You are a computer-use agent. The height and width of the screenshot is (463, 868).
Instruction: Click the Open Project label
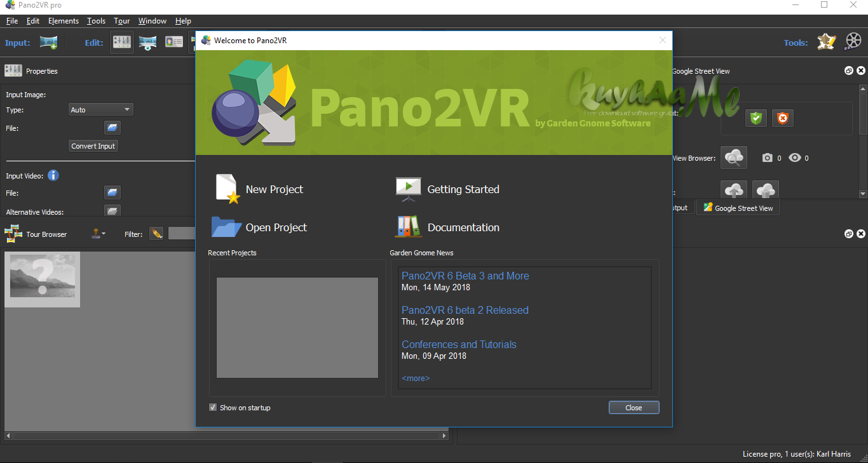pos(276,227)
